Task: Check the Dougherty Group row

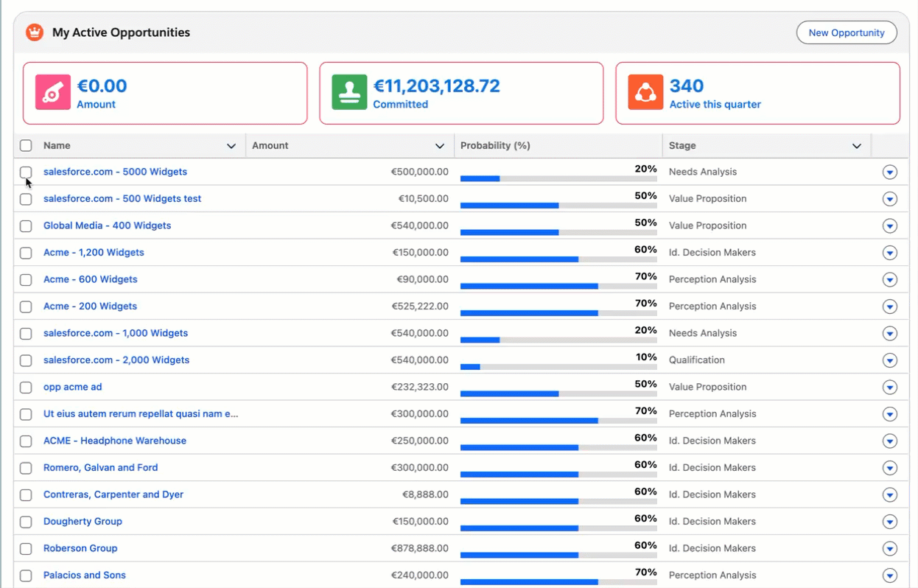Action: [x=26, y=522]
